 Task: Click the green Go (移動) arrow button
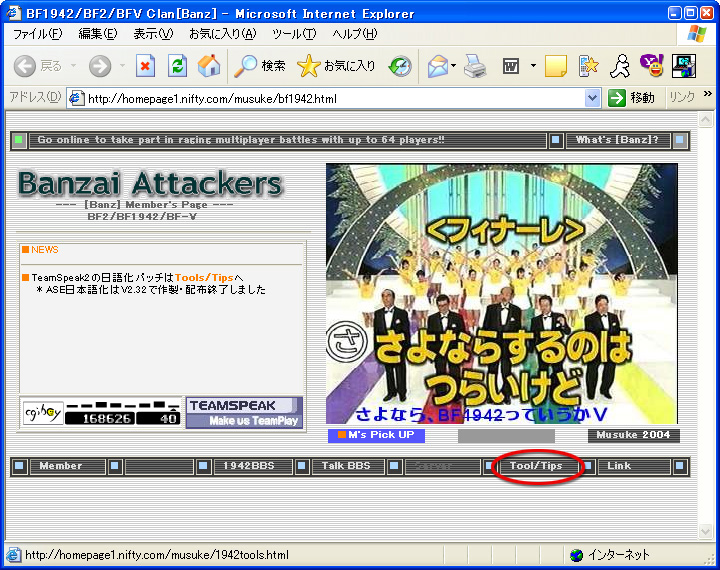pyautogui.click(x=631, y=98)
